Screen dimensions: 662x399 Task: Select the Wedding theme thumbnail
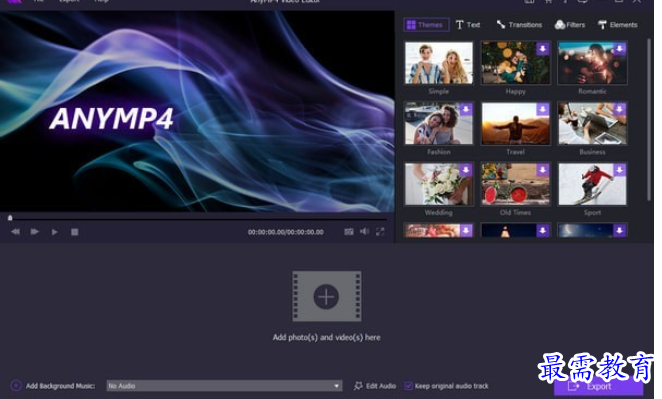(x=439, y=184)
